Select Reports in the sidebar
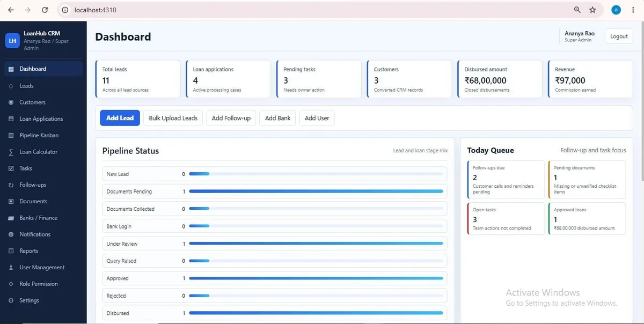The width and height of the screenshot is (644, 324). [44, 251]
